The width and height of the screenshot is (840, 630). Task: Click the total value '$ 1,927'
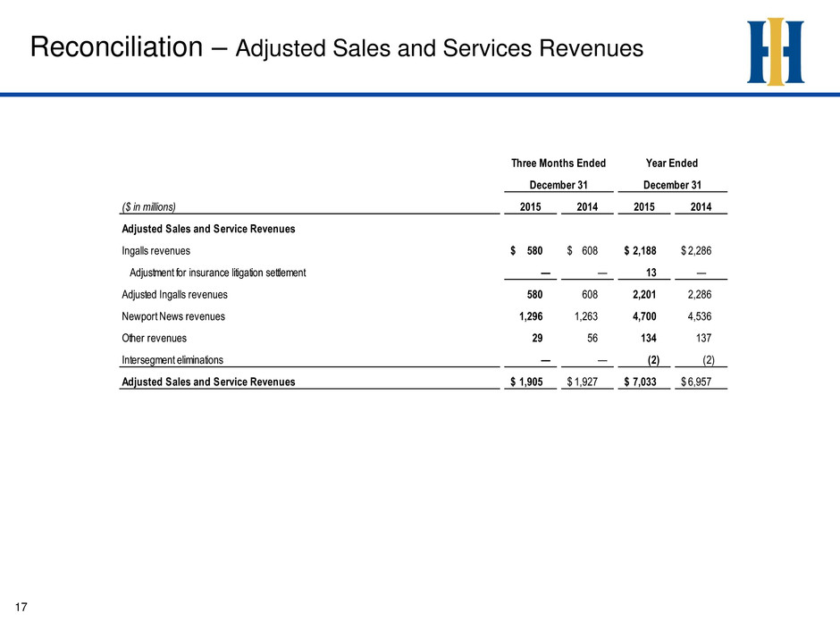583,382
